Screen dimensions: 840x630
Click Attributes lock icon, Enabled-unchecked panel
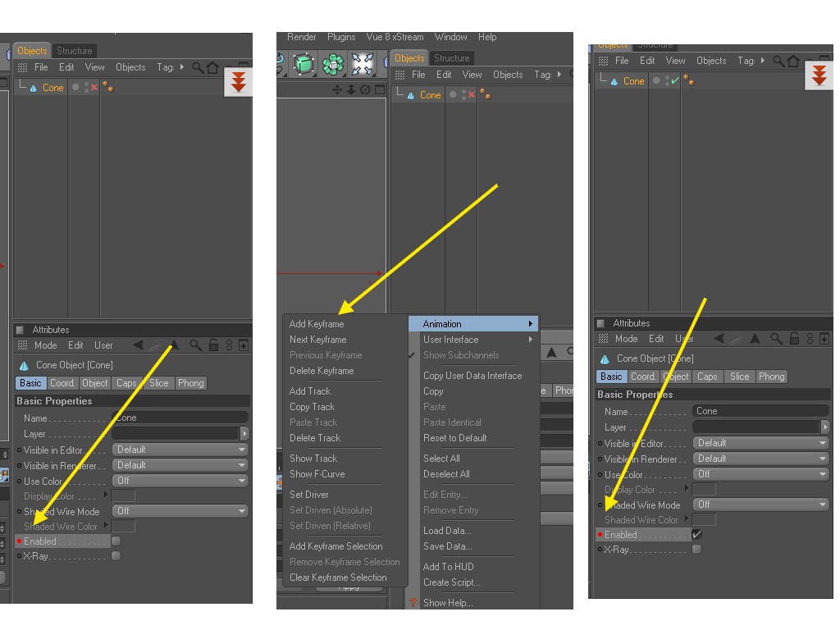(x=214, y=345)
